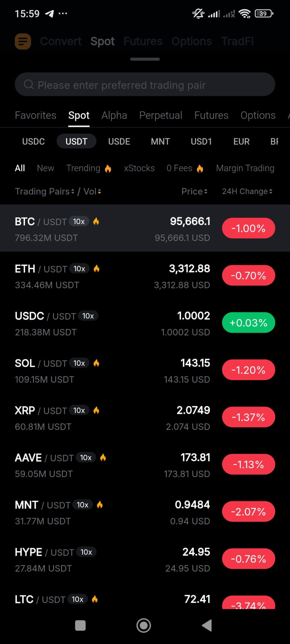Sort by 24H Change column

click(247, 192)
